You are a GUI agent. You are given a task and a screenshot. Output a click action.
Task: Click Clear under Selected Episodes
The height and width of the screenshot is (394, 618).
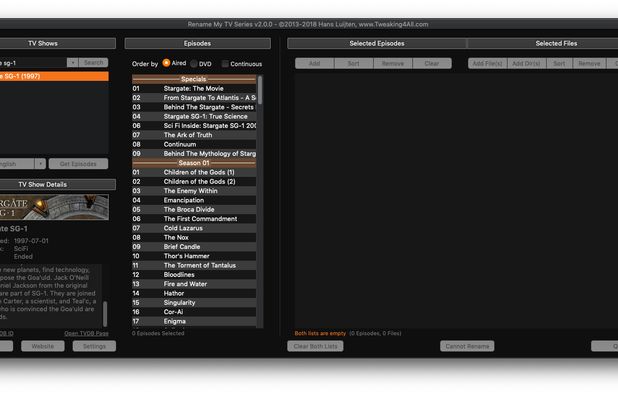pos(432,63)
